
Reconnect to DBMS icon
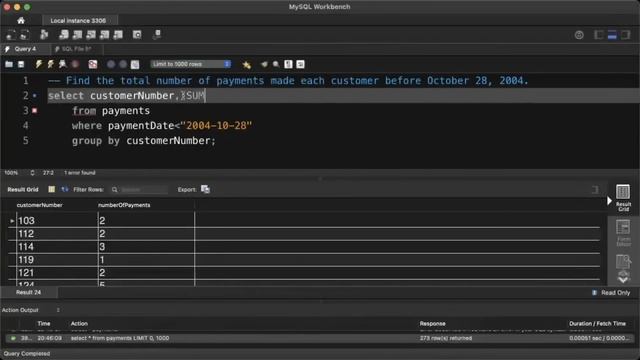[157, 35]
